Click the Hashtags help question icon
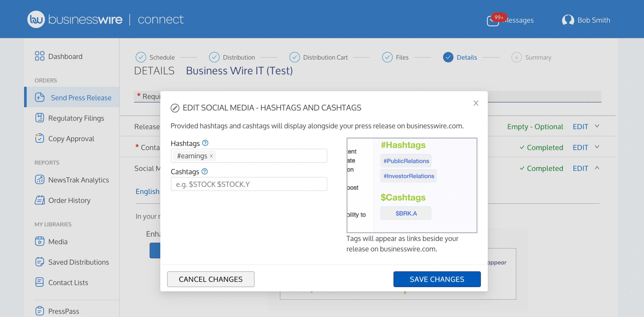This screenshot has height=317, width=644. point(205,143)
